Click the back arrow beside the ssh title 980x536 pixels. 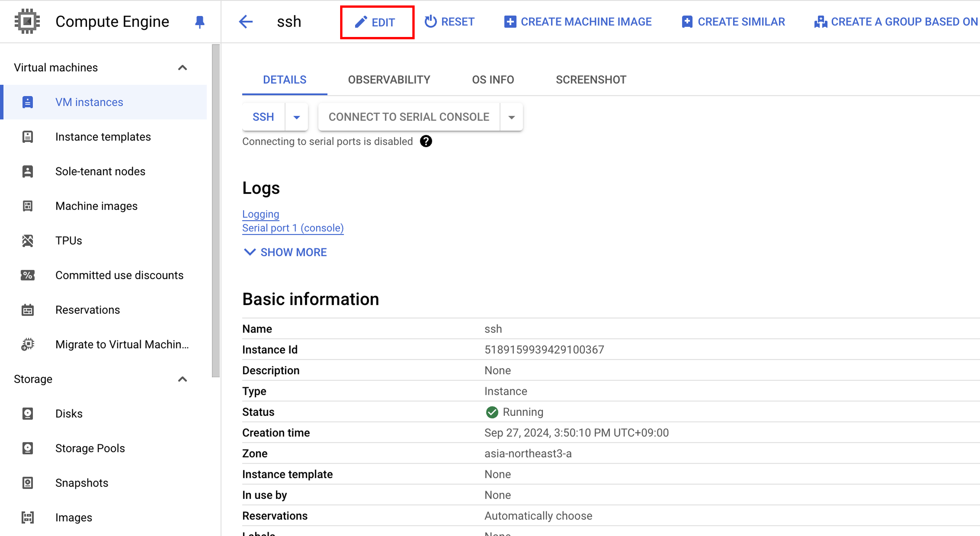246,22
